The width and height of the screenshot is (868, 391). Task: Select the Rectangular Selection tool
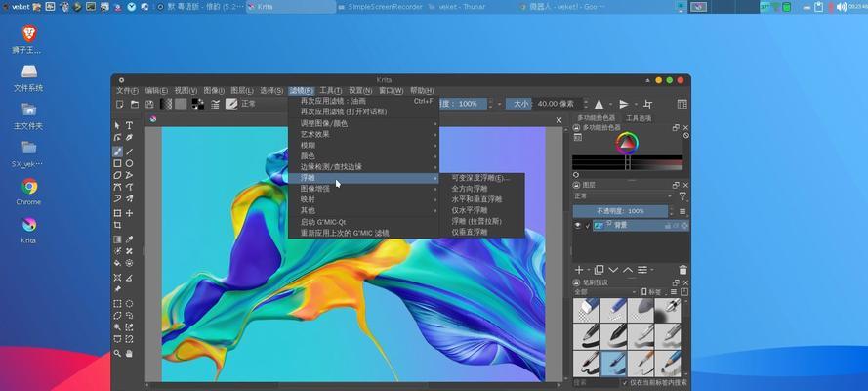[x=117, y=303]
